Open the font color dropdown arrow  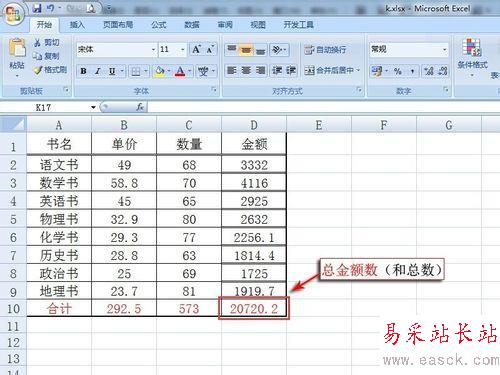[x=190, y=71]
